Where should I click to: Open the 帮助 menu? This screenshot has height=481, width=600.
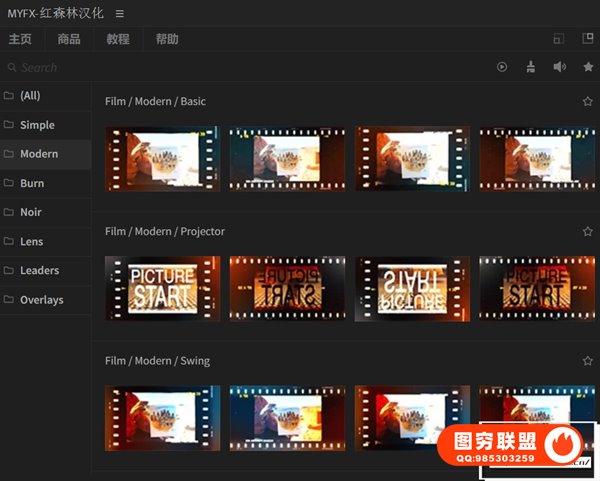(x=167, y=39)
